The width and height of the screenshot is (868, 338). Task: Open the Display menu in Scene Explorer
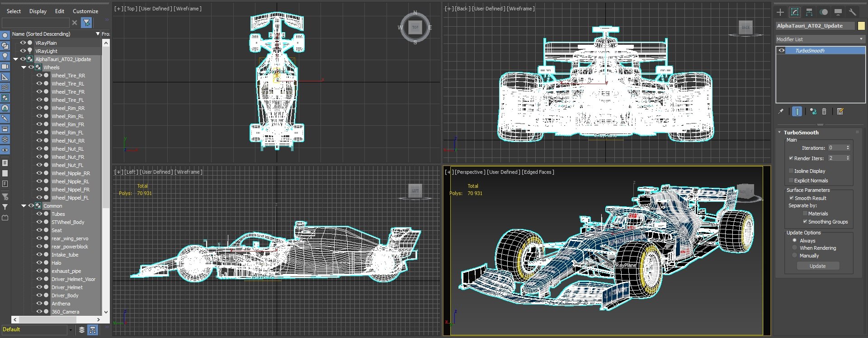[x=38, y=11]
